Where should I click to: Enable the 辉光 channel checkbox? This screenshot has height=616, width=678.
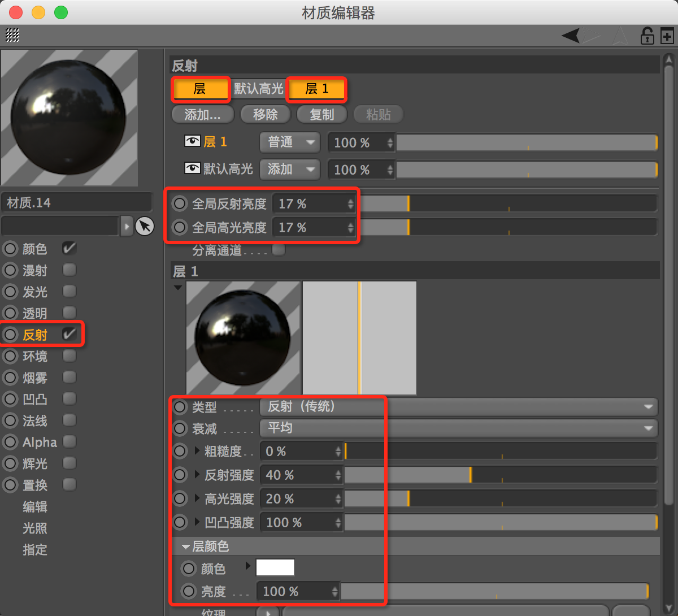69,463
